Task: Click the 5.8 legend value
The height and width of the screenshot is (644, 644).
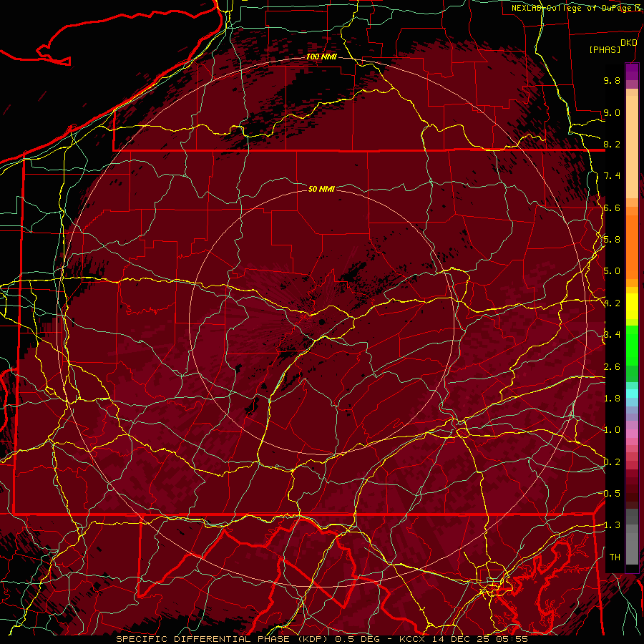Action: (612, 240)
